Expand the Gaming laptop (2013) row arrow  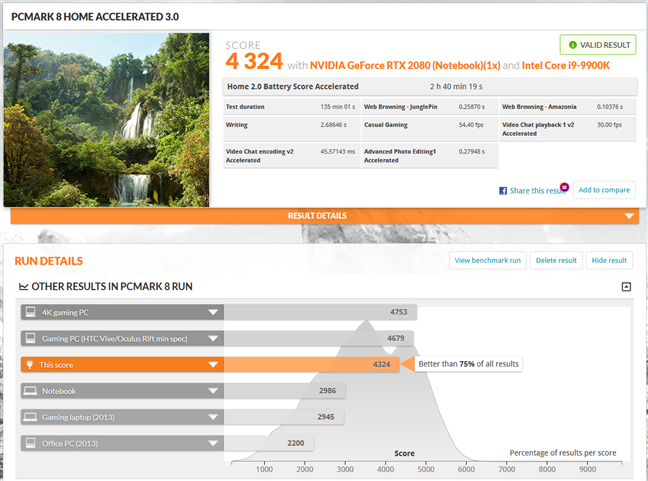click(213, 417)
